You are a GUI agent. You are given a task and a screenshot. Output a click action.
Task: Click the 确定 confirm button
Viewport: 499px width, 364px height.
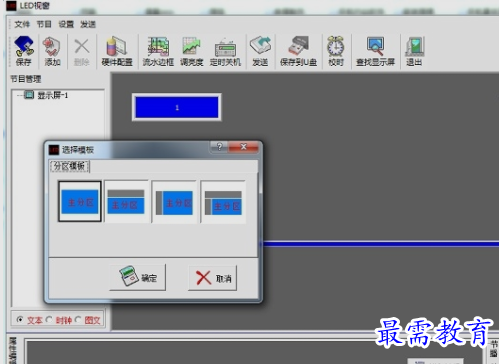tap(138, 277)
